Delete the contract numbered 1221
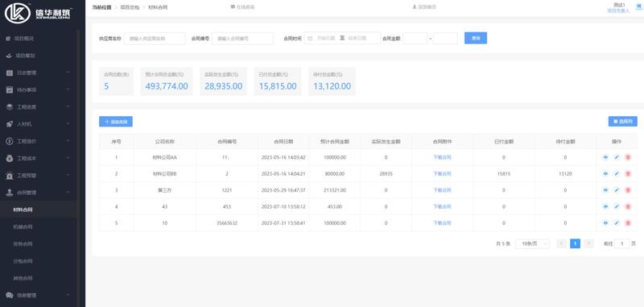 [x=628, y=190]
